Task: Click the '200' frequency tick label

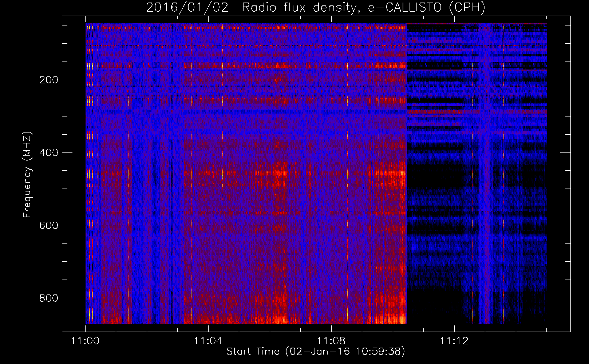Action: point(49,80)
